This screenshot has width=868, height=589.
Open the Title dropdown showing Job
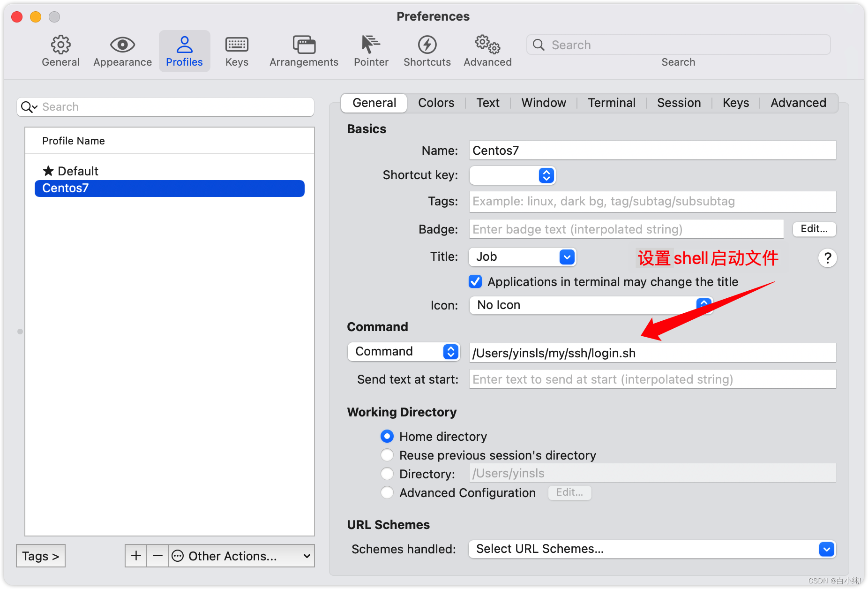(522, 257)
